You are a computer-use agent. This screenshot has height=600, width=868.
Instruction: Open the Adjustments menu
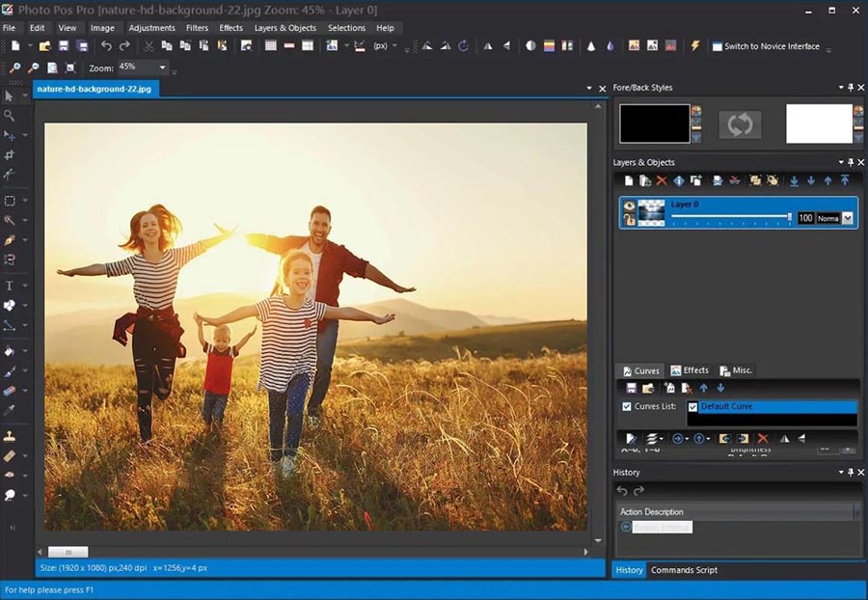tap(151, 28)
